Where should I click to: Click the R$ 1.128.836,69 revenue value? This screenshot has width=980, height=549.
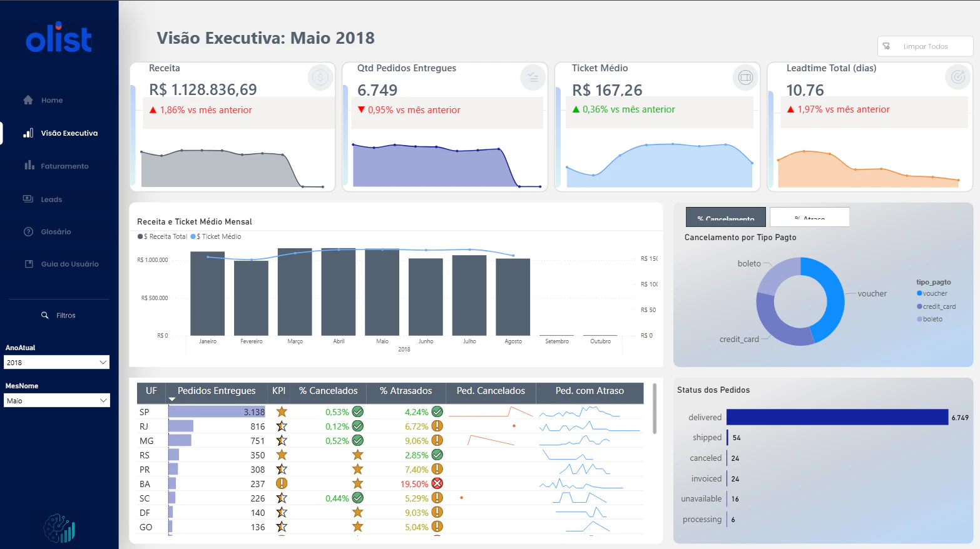203,89
